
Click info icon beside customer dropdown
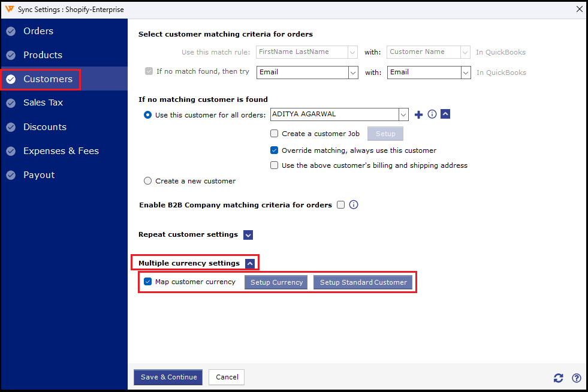pos(432,114)
